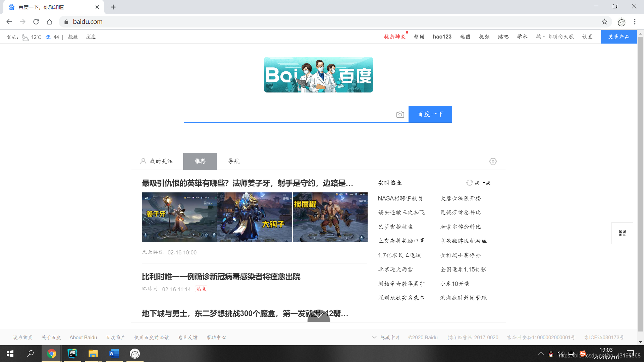The width and height of the screenshot is (644, 362).
Task: Click the page vertical scrollbar
Action: (640, 184)
